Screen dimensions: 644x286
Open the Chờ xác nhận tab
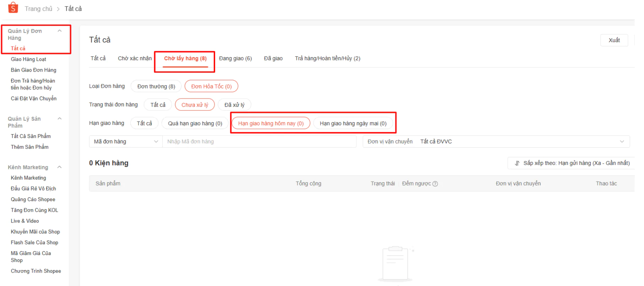coord(135,59)
